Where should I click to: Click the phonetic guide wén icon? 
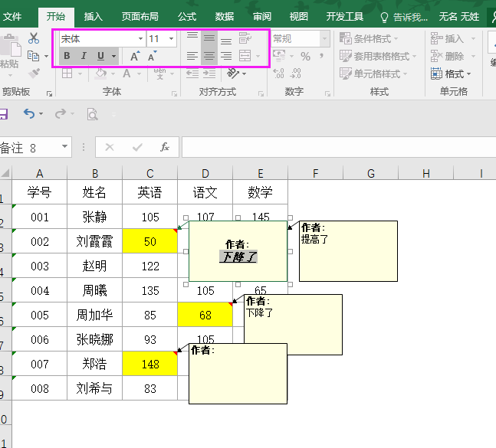coord(159,74)
